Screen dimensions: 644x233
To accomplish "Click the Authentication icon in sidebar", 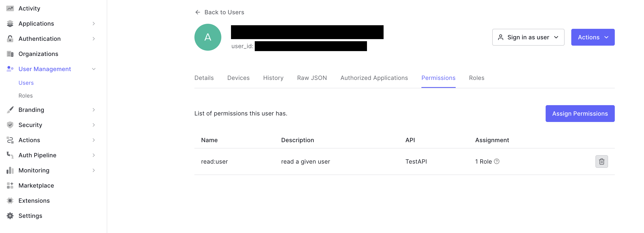I will 10,38.
